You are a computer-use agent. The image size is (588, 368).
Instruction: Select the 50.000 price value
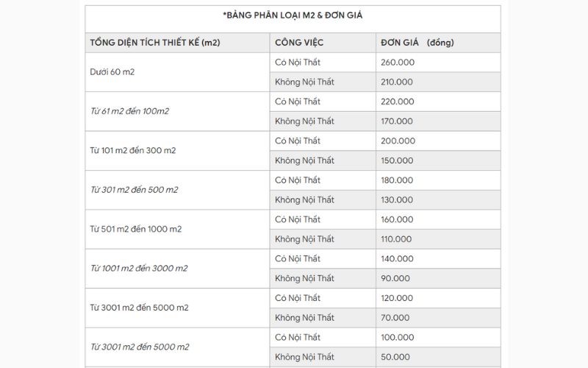coord(395,357)
